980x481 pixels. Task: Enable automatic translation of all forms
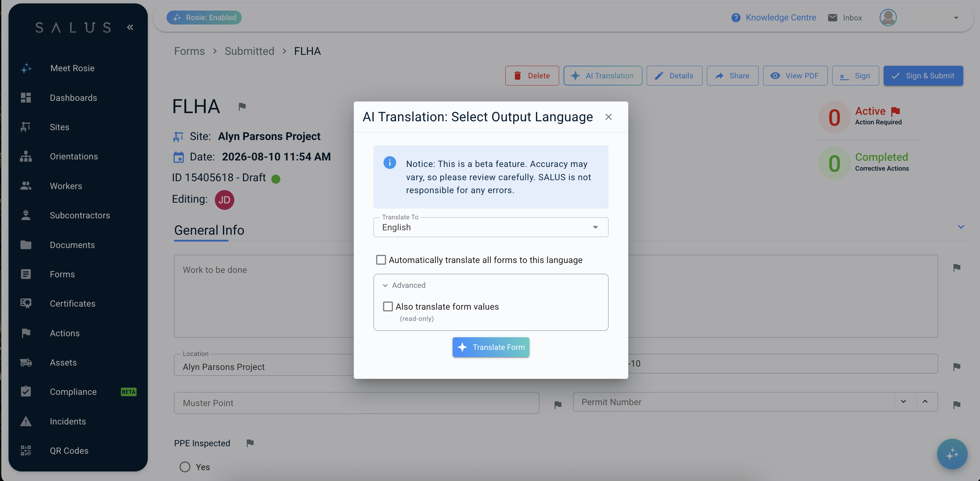[x=381, y=260]
